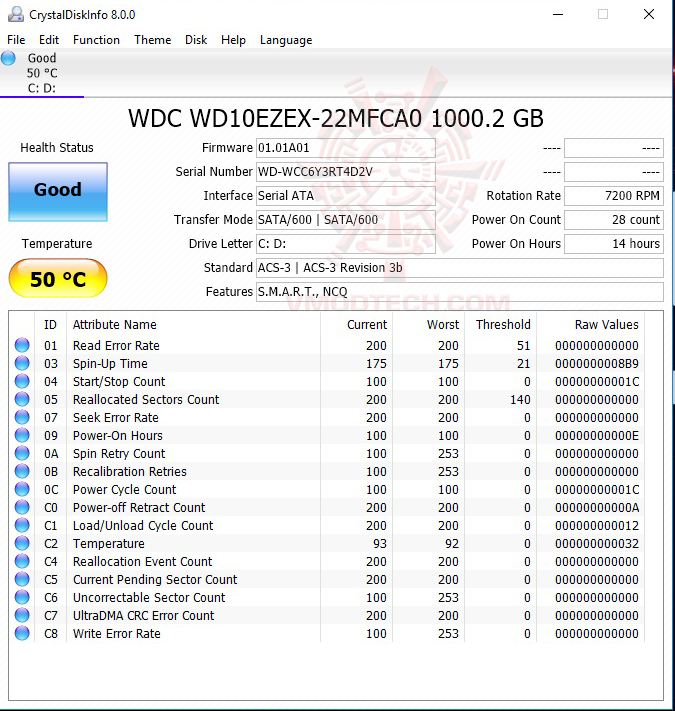Click the Features S.M.A.R.T., NCQ field
675x711 pixels.
pyautogui.click(x=460, y=292)
